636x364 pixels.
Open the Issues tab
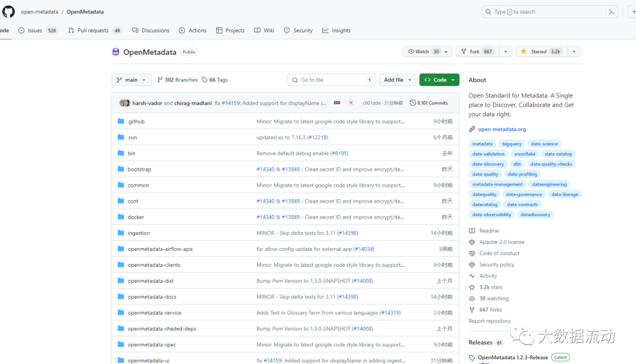(x=38, y=31)
